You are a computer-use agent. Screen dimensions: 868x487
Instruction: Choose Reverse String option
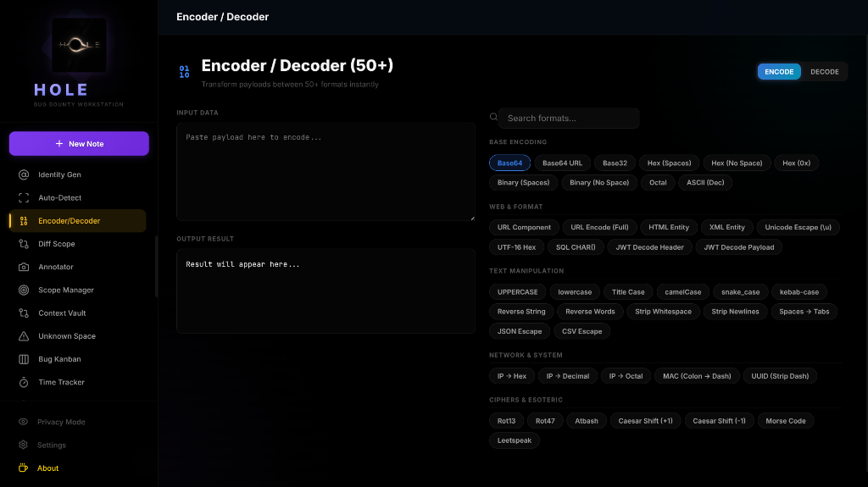pyautogui.click(x=521, y=312)
